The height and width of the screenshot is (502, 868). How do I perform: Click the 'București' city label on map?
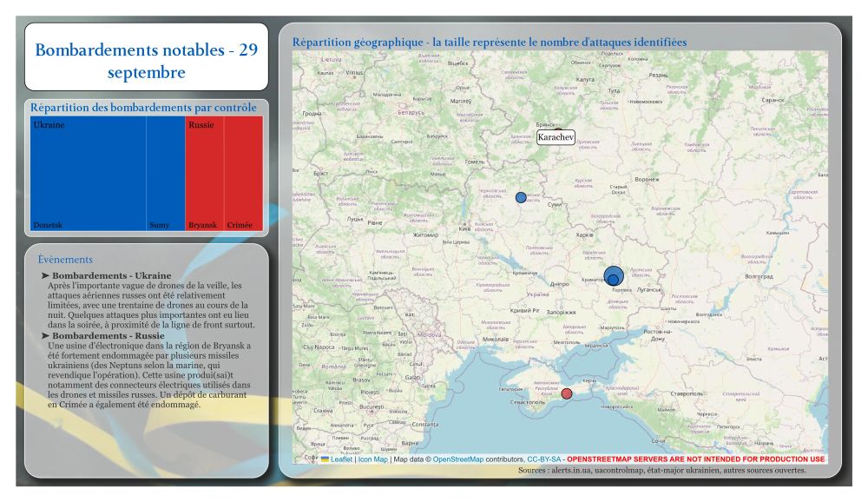(x=372, y=406)
